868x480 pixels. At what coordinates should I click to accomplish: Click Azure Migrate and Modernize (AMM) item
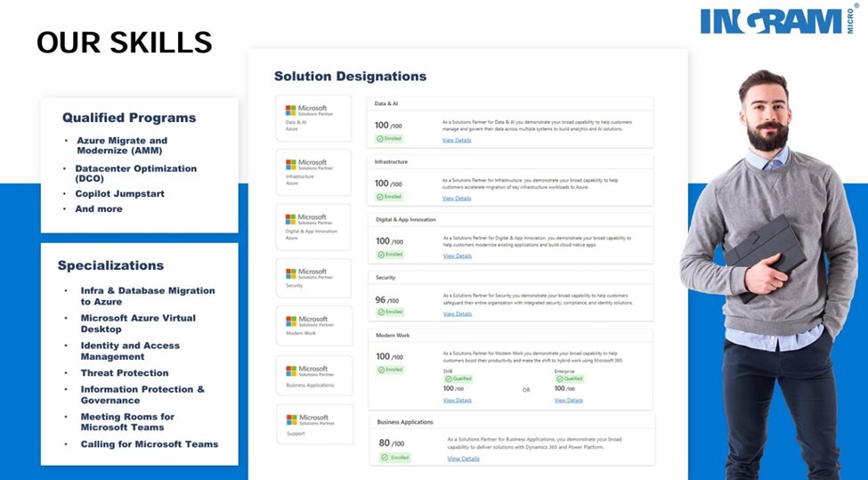[122, 146]
